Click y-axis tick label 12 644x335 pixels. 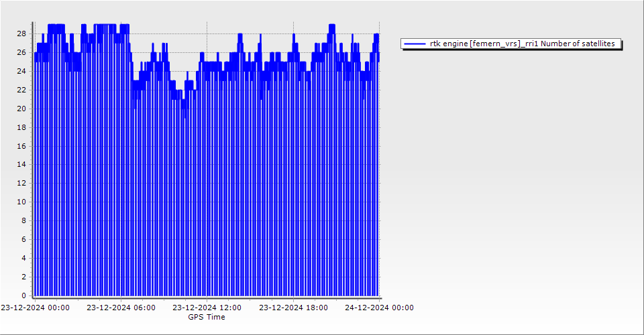[21, 183]
